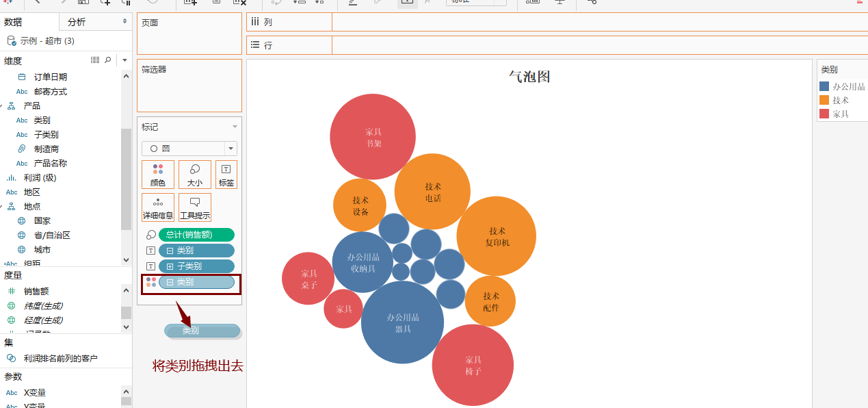
Task: Click the 产品 hierarchy icon
Action: [x=12, y=105]
